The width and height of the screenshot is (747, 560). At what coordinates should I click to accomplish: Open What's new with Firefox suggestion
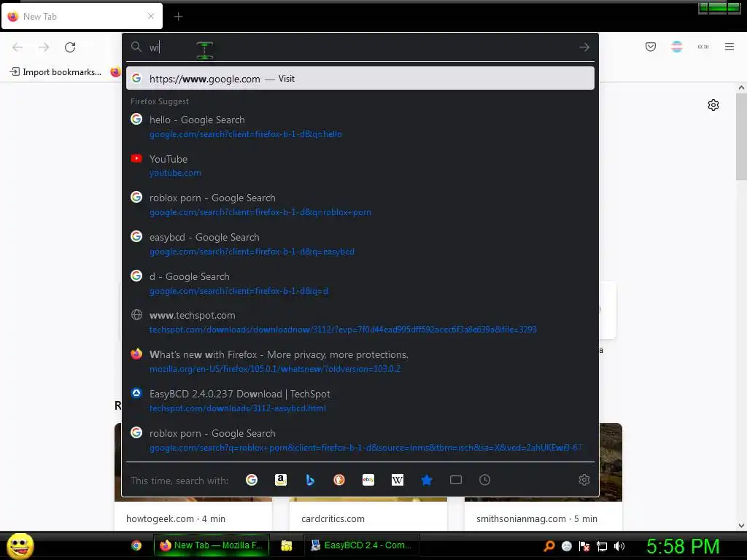(360, 362)
